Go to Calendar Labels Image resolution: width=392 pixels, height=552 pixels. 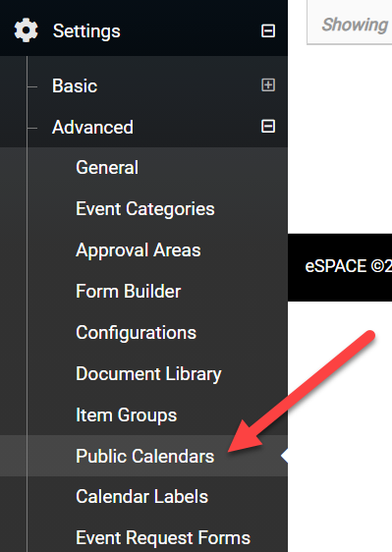[141, 497]
